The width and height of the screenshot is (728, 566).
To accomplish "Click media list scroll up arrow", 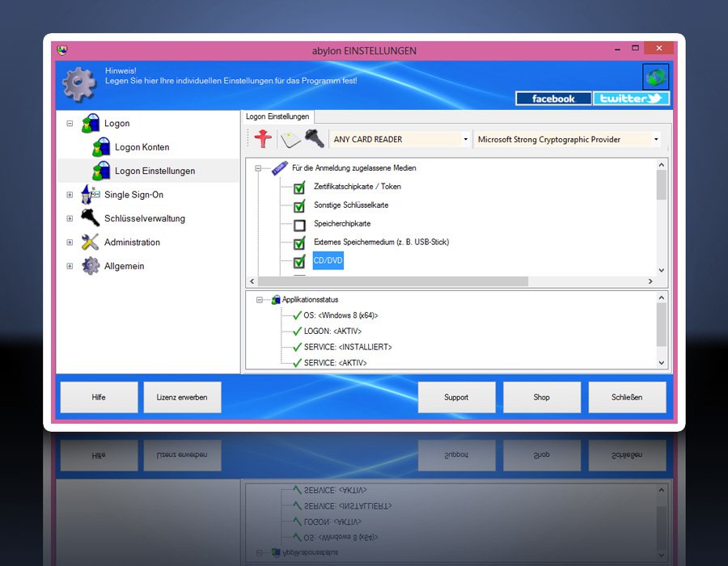I will [x=661, y=165].
